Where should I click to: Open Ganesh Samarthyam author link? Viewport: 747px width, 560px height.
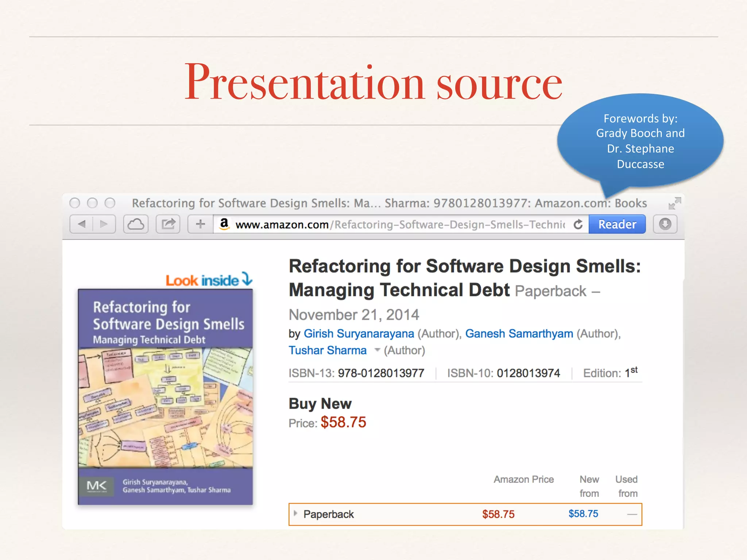click(x=519, y=334)
